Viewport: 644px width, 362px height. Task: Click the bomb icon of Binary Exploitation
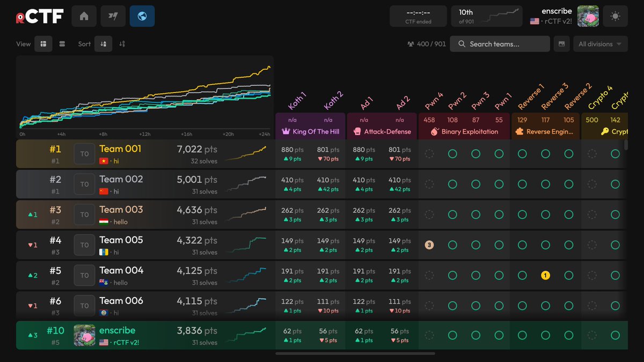pyautogui.click(x=434, y=131)
